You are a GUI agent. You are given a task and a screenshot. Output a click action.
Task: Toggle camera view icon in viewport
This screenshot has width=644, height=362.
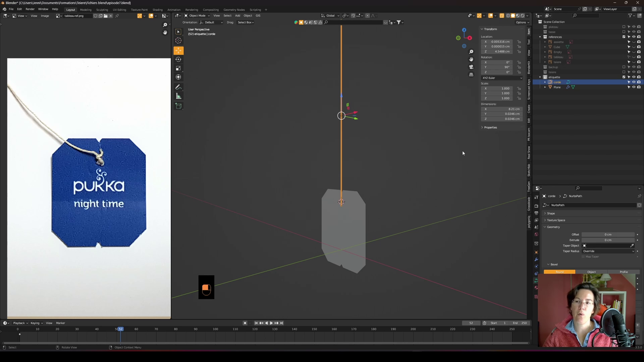point(471,67)
